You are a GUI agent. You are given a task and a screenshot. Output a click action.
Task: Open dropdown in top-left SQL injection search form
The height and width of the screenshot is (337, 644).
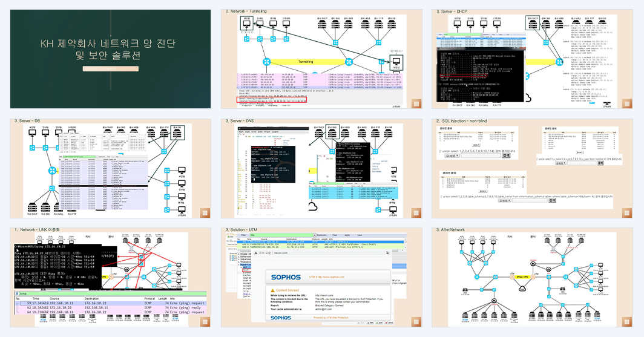click(x=452, y=155)
